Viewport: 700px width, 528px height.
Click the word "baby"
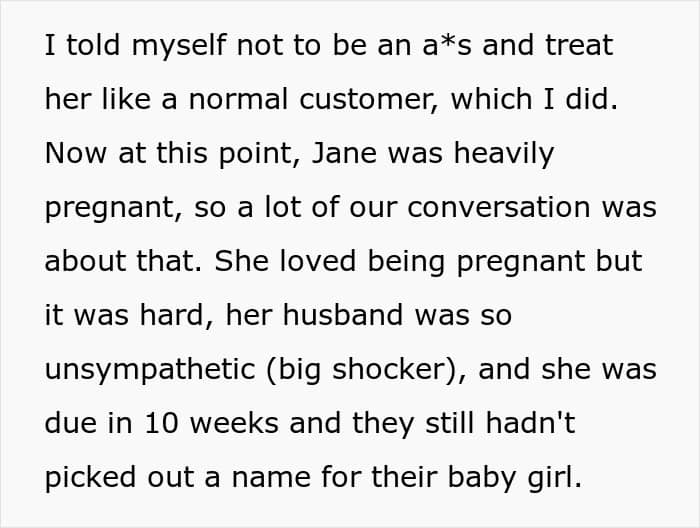point(482,478)
